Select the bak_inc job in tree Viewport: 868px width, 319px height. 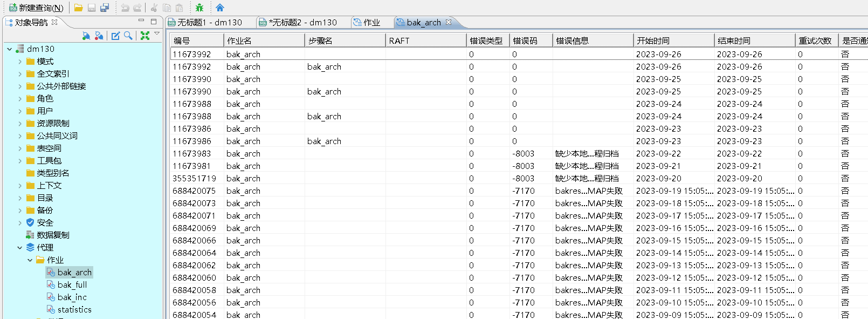click(x=72, y=297)
